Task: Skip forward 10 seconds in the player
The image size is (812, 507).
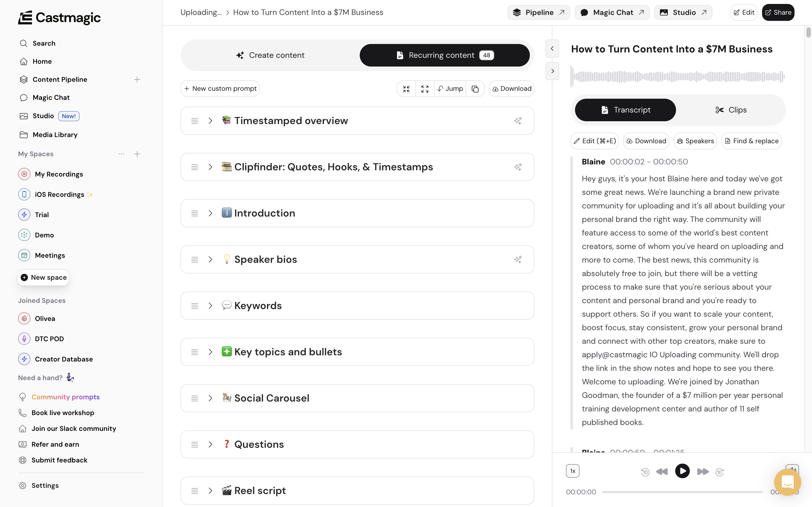Action: pos(720,472)
